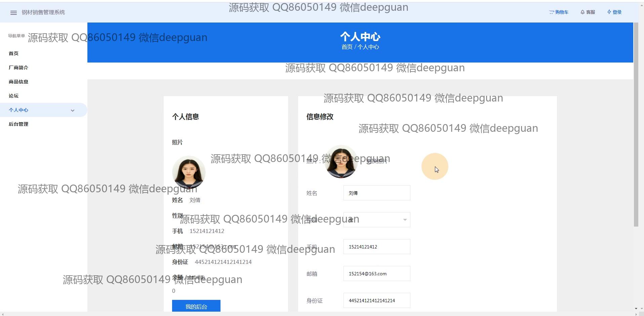Open the shopping cart (购物车)
The width and height of the screenshot is (644, 316).
[559, 12]
